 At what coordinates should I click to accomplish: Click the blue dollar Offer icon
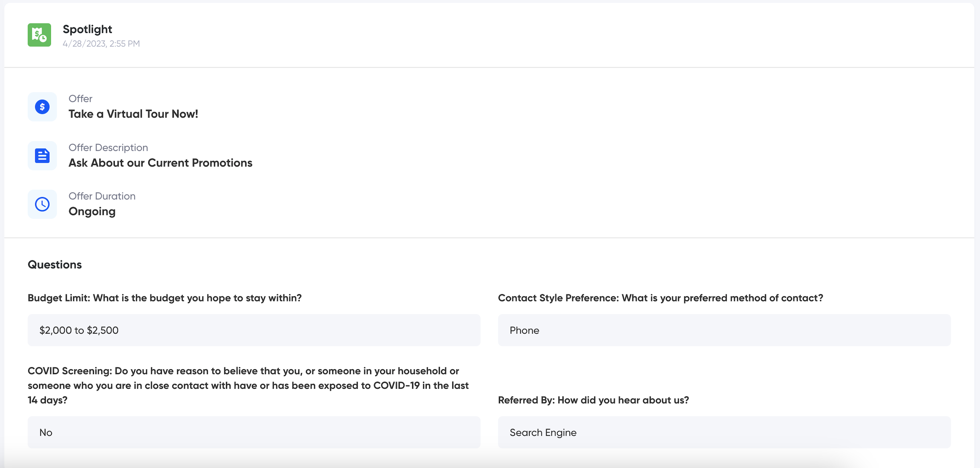point(42,107)
